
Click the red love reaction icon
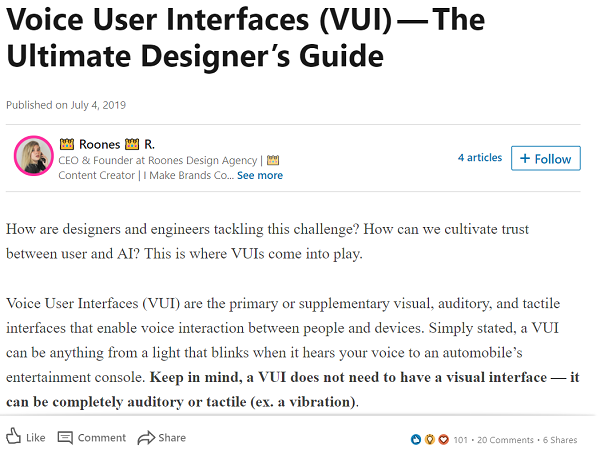click(443, 439)
